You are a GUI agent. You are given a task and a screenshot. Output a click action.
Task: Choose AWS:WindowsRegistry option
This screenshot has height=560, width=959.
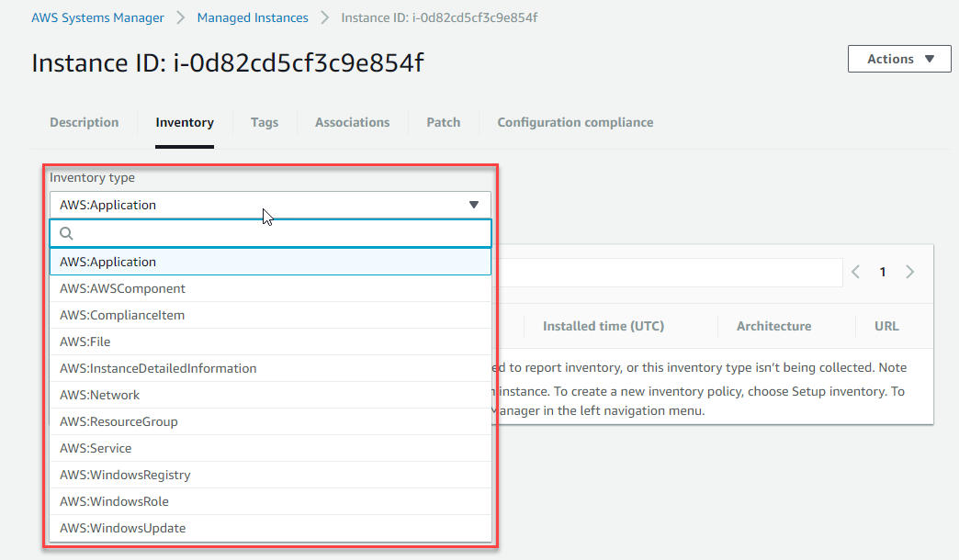point(270,475)
